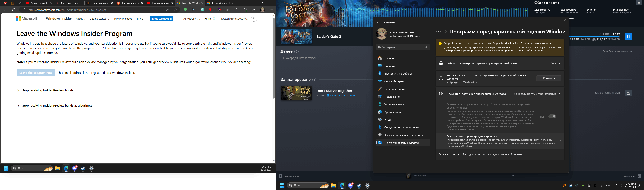The width and height of the screenshot is (644, 190).
Task: Open the Getting Started dropdown menu
Action: pos(99,19)
